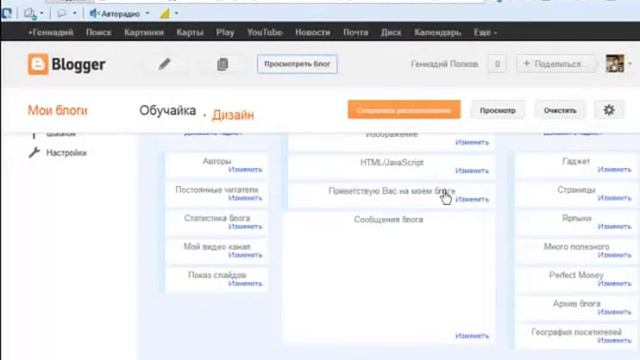Edit the Гаджет widget in right column
Screen dimensions: 640x360
point(614,169)
